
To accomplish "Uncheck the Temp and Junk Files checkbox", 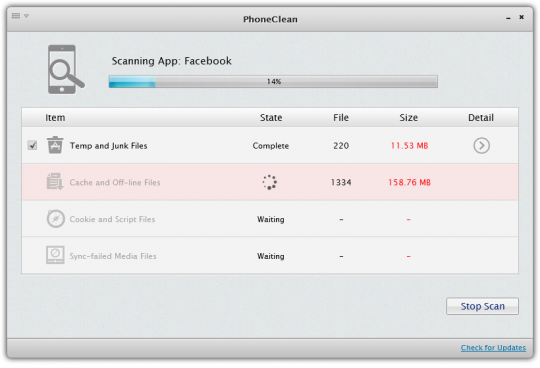I will [x=32, y=145].
